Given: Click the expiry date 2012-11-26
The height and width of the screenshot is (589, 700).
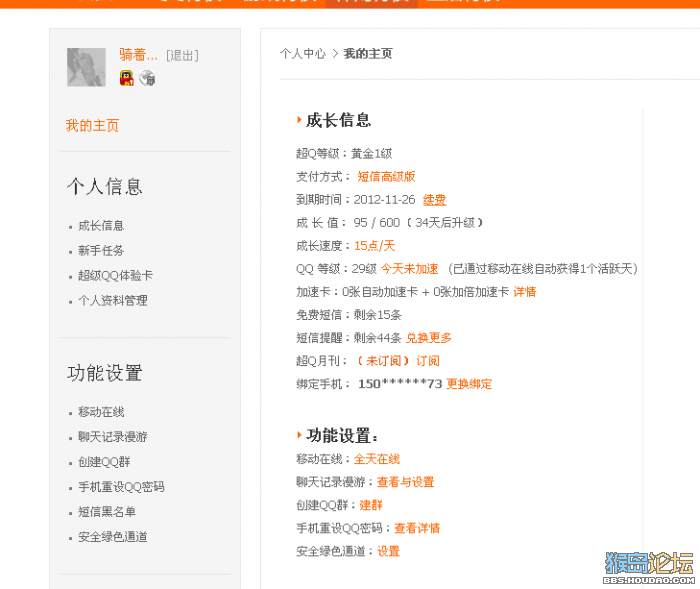Looking at the screenshot, I should [x=384, y=200].
